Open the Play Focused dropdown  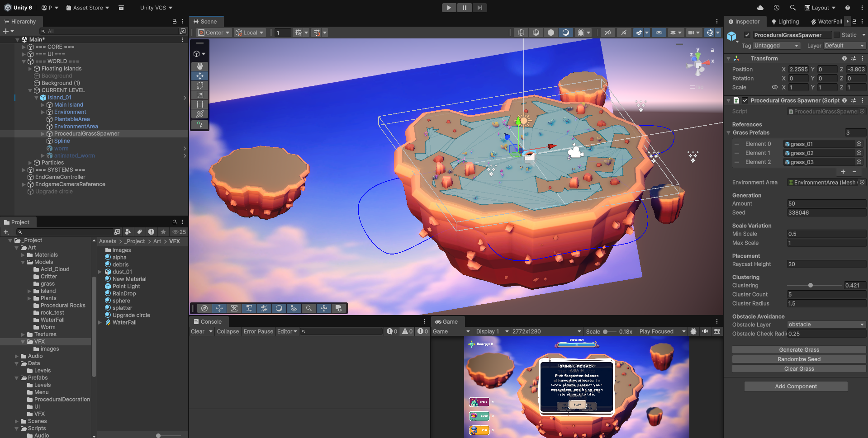(x=663, y=331)
